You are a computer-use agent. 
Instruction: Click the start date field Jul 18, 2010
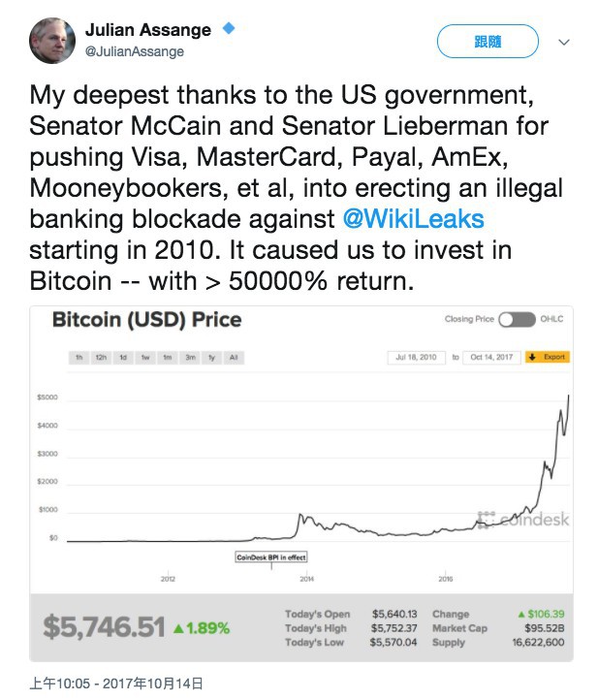pyautogui.click(x=415, y=357)
